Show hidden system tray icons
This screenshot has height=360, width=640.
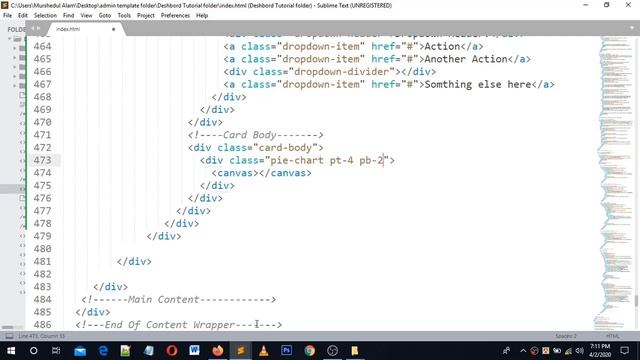(523, 351)
